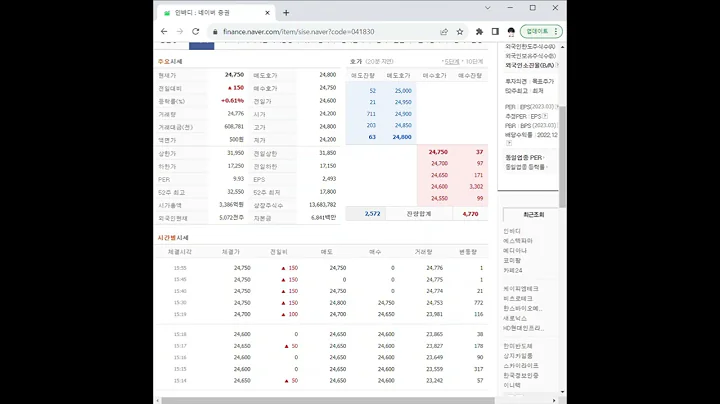Click the 최근조회 tab
The height and width of the screenshot is (404, 720).
point(533,214)
